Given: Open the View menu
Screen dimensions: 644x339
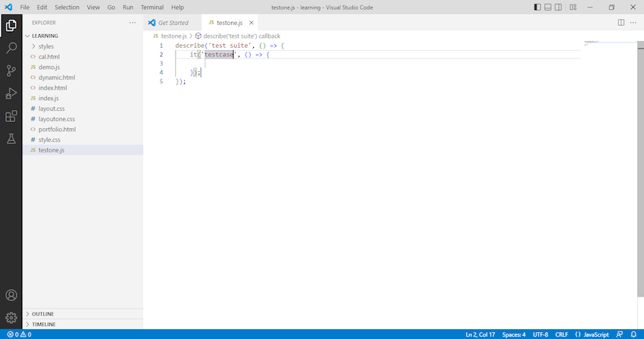Looking at the screenshot, I should point(93,8).
